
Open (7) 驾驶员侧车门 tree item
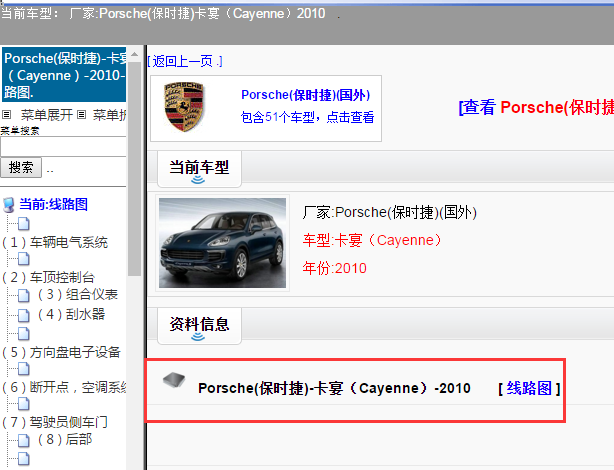(55, 422)
